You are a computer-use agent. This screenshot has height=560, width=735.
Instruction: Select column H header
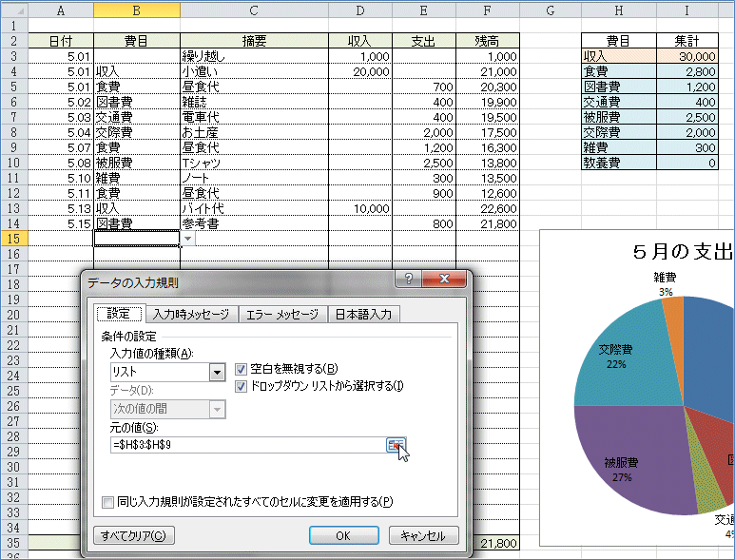pyautogui.click(x=619, y=10)
